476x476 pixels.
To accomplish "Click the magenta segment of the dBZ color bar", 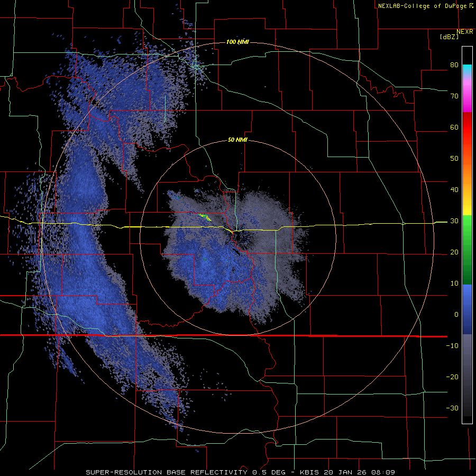I will [x=467, y=97].
